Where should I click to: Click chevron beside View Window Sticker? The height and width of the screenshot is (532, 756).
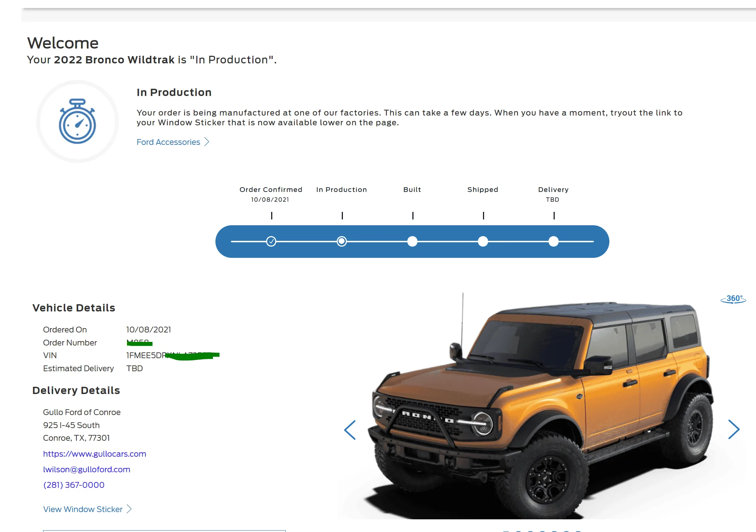pos(129,509)
